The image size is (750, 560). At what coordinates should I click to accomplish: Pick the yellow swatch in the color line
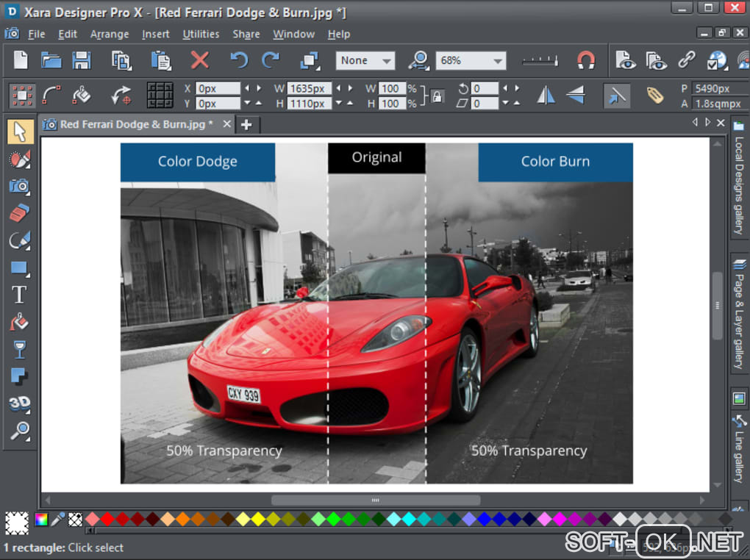258,520
